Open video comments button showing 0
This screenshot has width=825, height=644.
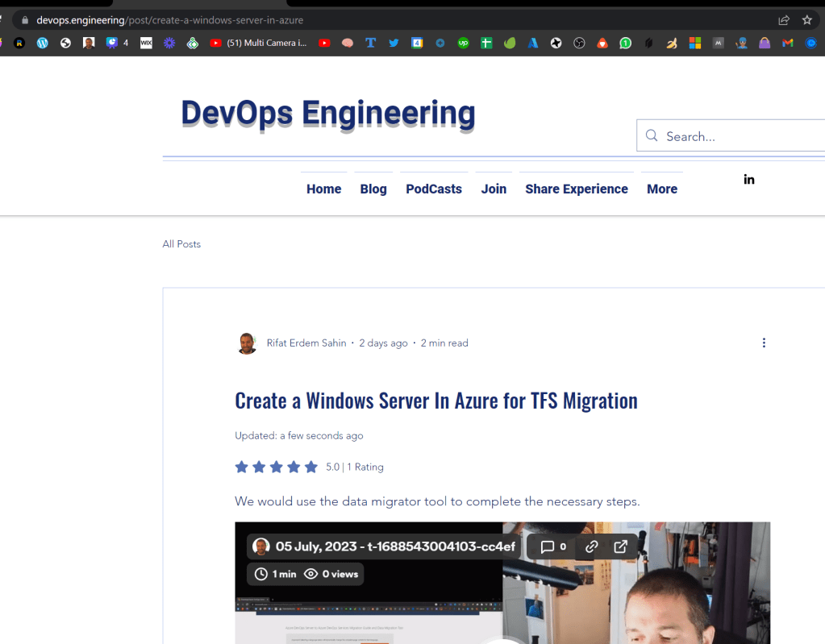click(553, 546)
